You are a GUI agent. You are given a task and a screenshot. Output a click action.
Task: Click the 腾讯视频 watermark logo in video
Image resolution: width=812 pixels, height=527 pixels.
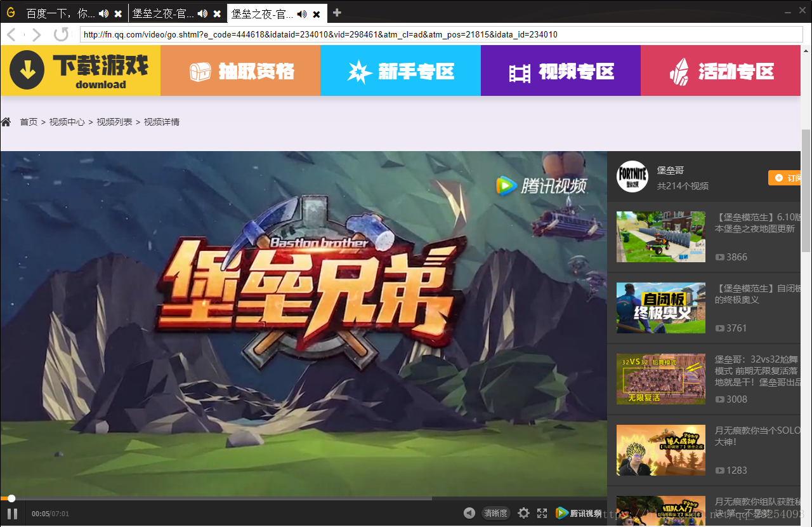coord(542,185)
